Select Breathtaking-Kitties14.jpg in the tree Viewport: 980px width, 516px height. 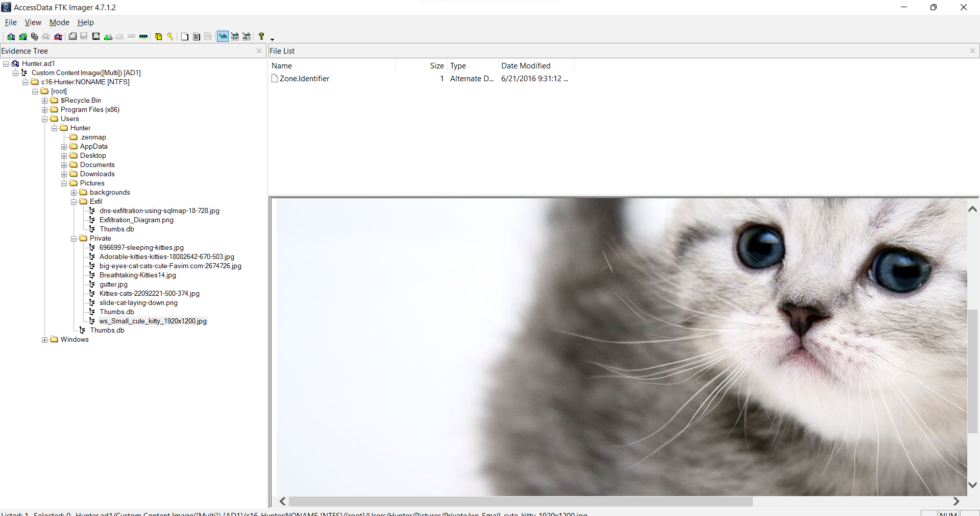coord(137,275)
